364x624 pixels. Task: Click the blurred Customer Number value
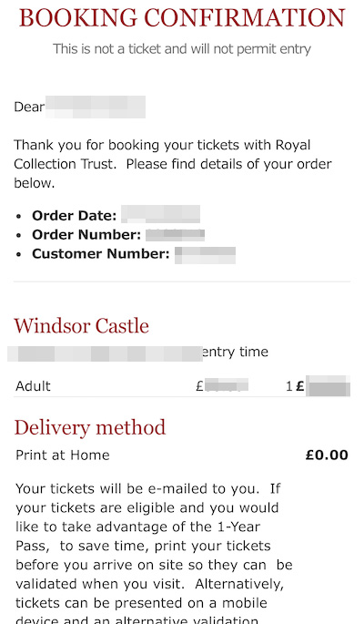[x=205, y=255]
